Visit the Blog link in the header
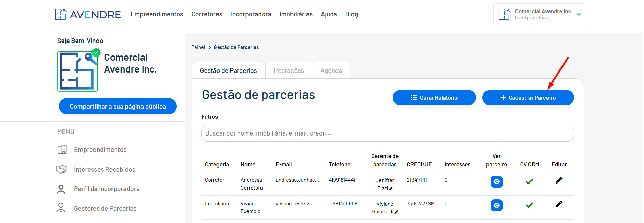The image size is (644, 223). tap(351, 14)
